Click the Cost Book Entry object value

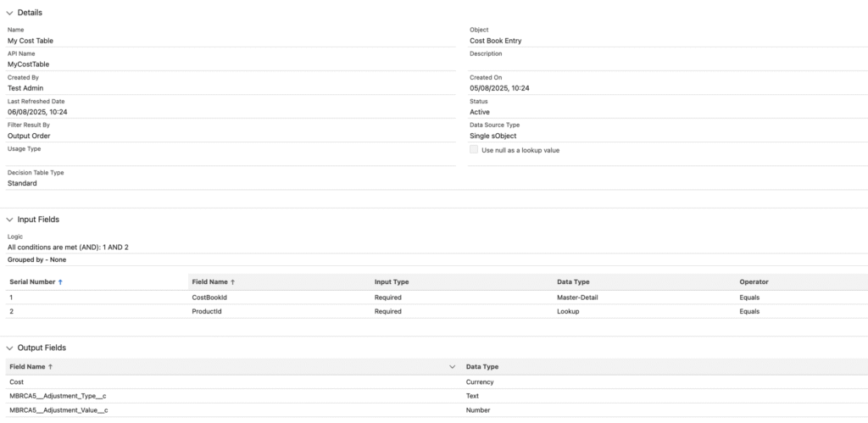tap(495, 40)
